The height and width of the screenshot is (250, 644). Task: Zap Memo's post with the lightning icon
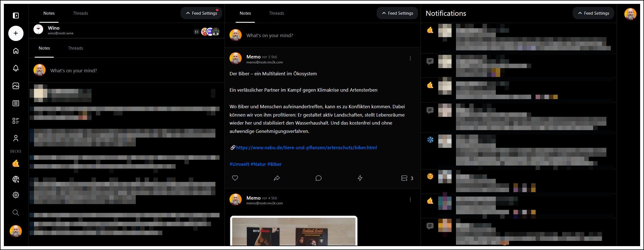coord(360,178)
